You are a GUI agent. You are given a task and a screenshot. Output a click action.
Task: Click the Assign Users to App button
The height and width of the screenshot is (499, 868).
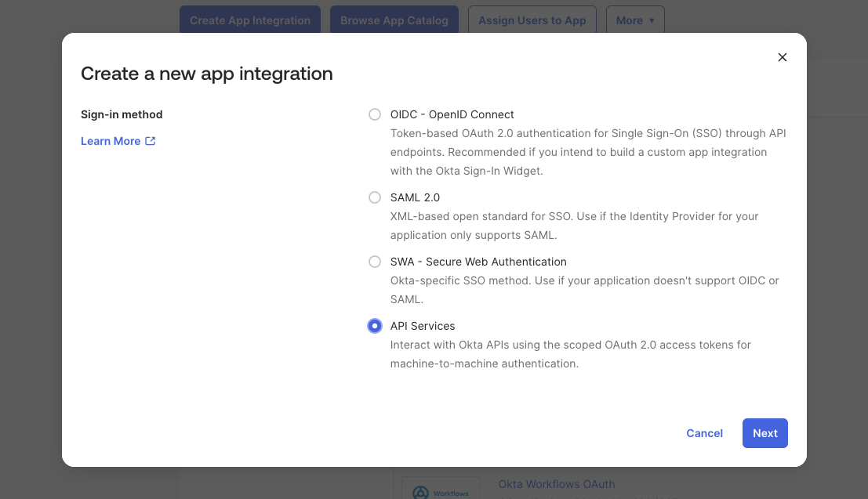(532, 20)
